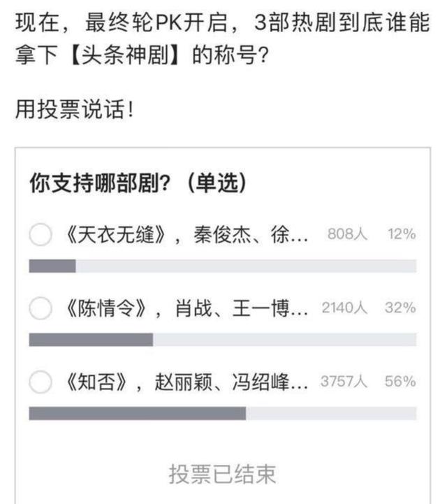Click the 最终轮PK开启 heading text
447x504 pixels.
point(156,22)
